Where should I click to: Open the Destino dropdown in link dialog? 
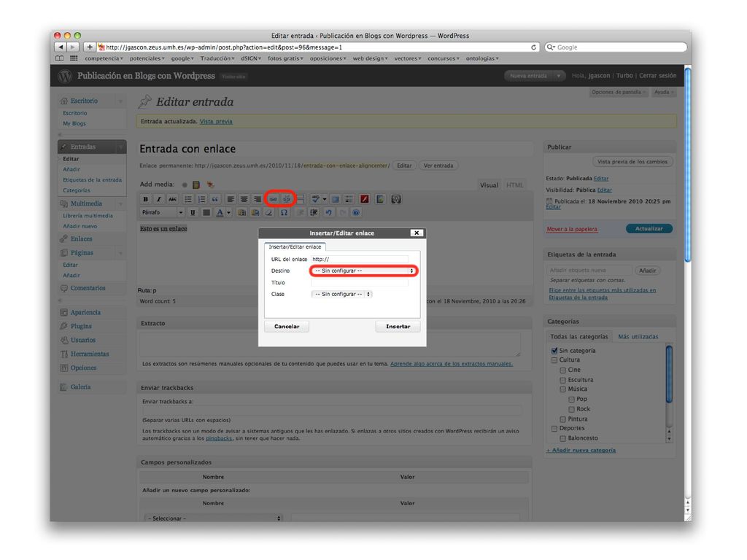pyautogui.click(x=363, y=271)
